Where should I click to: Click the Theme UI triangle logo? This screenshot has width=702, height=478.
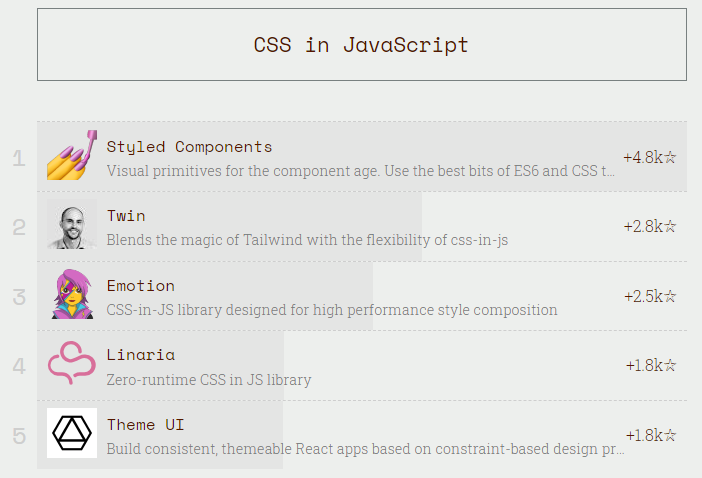coord(72,433)
